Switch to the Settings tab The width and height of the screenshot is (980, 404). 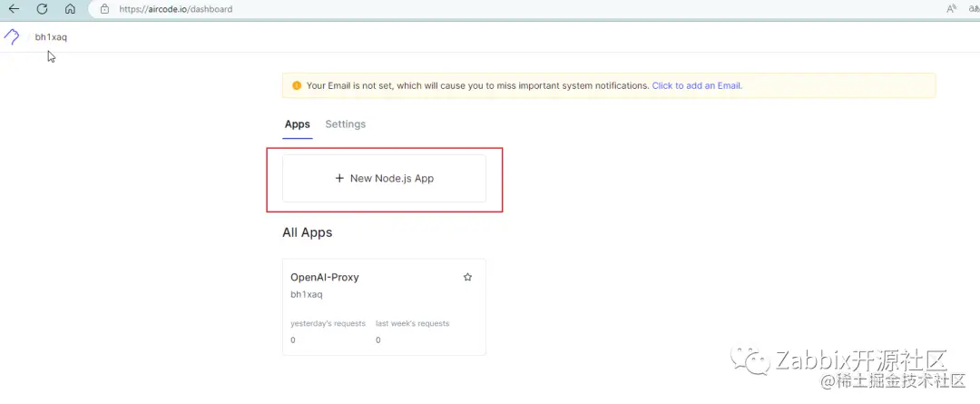[346, 123]
